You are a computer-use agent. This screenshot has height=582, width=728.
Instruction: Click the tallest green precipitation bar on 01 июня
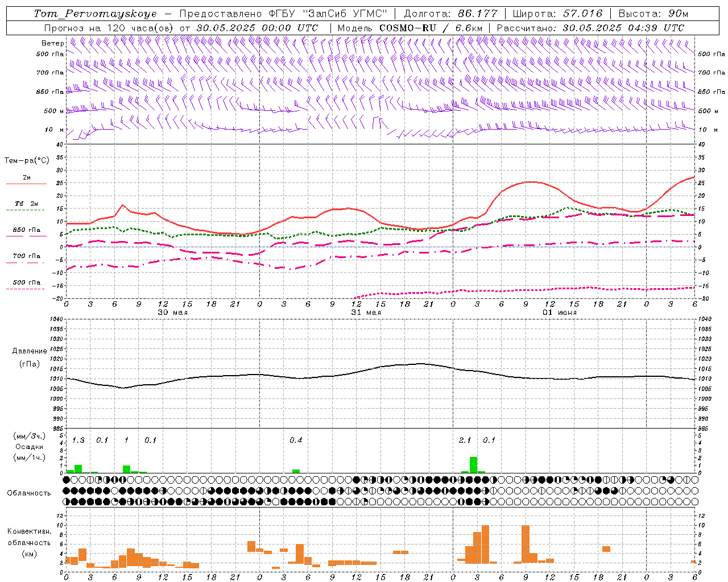point(473,465)
